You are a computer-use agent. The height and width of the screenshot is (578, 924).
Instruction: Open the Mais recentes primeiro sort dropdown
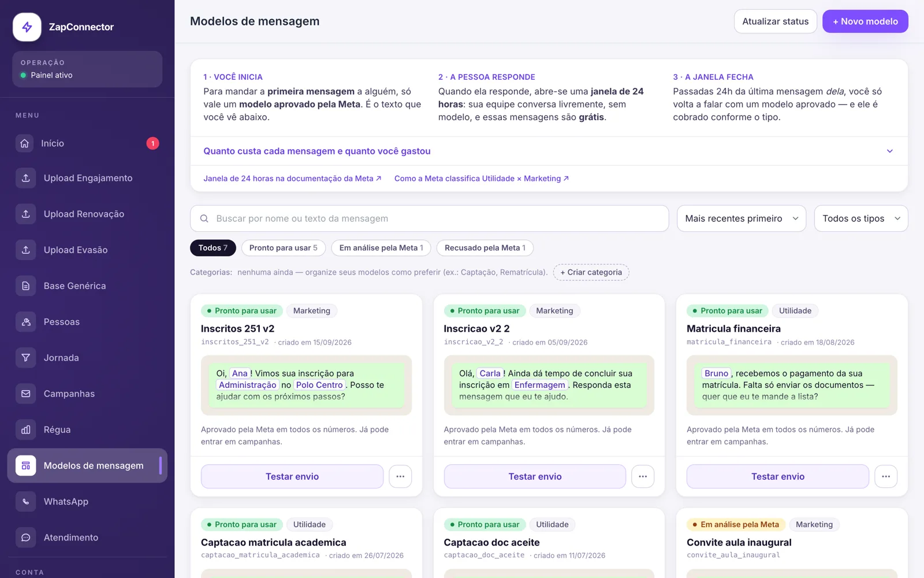pyautogui.click(x=742, y=218)
